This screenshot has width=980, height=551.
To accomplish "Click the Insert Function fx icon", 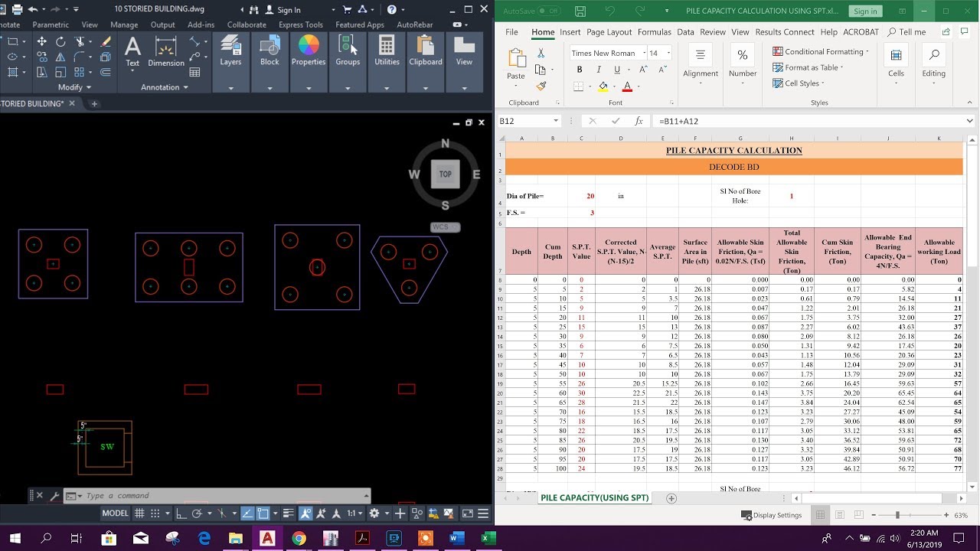I will [x=639, y=121].
